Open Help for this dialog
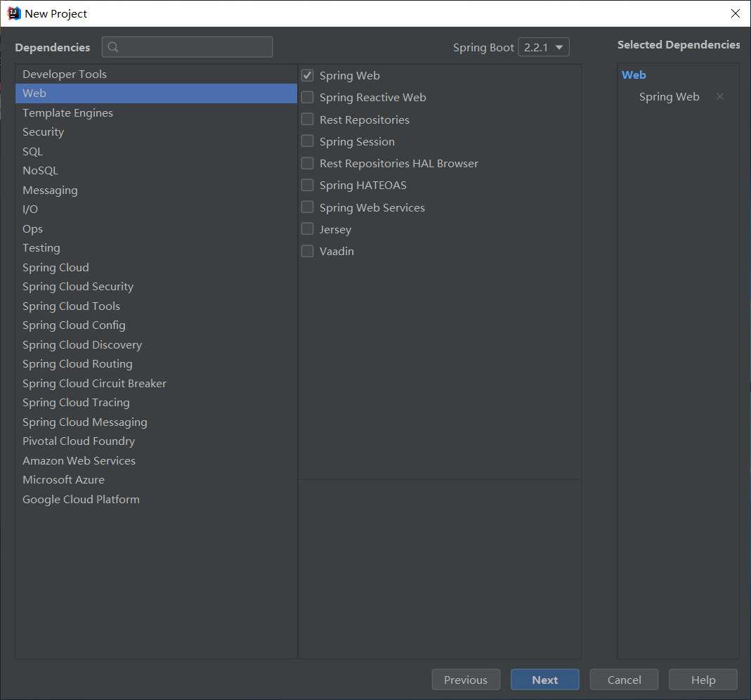The image size is (751, 700). point(703,680)
